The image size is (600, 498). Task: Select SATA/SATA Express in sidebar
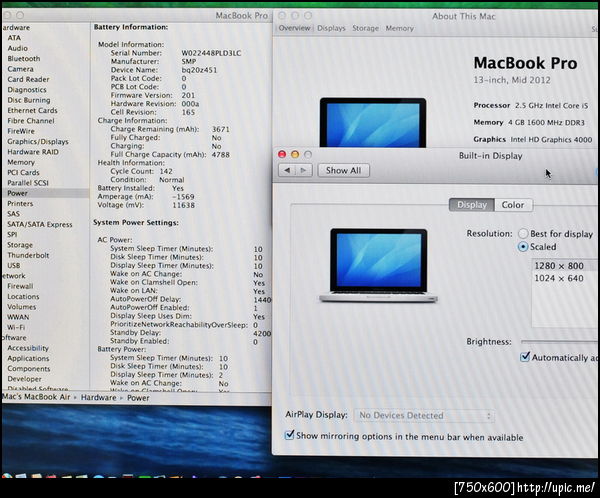[40, 224]
